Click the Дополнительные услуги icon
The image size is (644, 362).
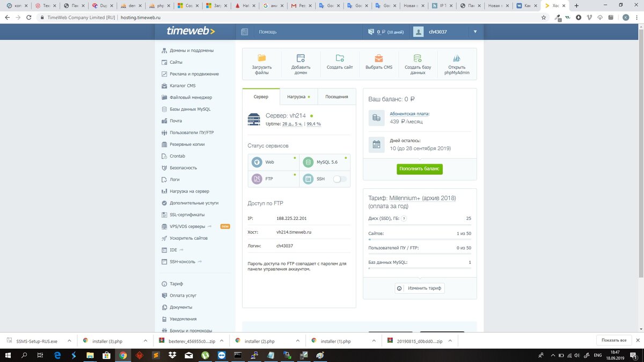tap(165, 203)
